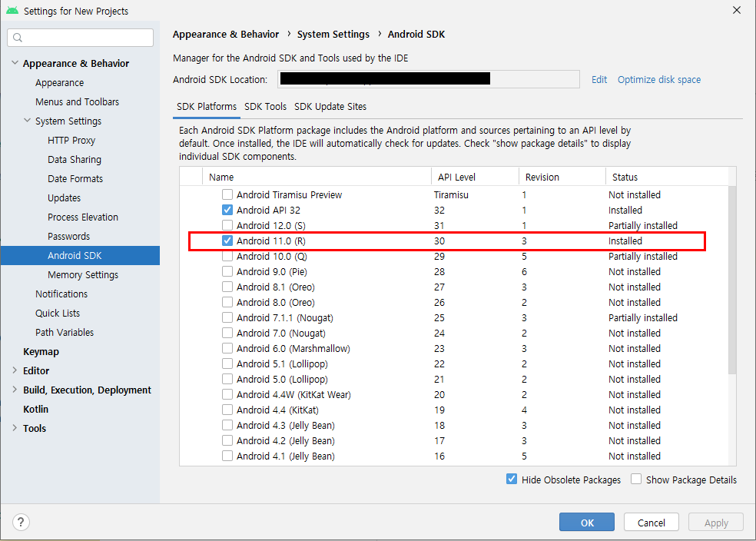Click System Settings breadcrumb

pyautogui.click(x=333, y=35)
